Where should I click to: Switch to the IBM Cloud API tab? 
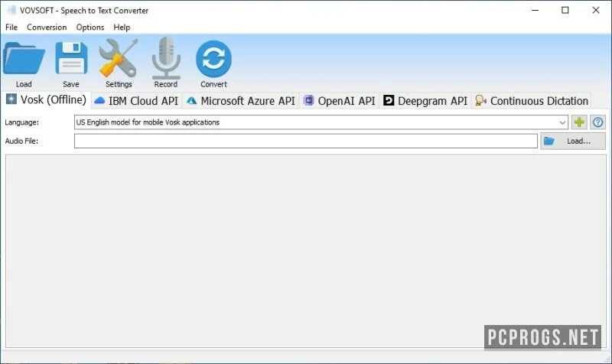136,101
